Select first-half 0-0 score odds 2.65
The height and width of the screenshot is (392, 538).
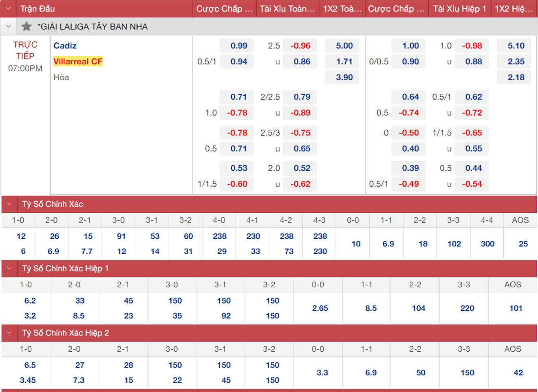(320, 308)
